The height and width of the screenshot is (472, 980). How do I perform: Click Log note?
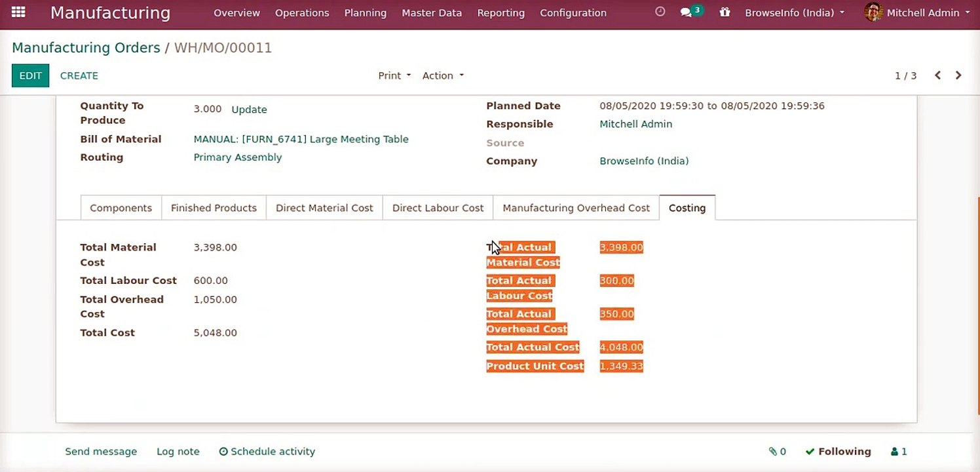click(x=178, y=452)
